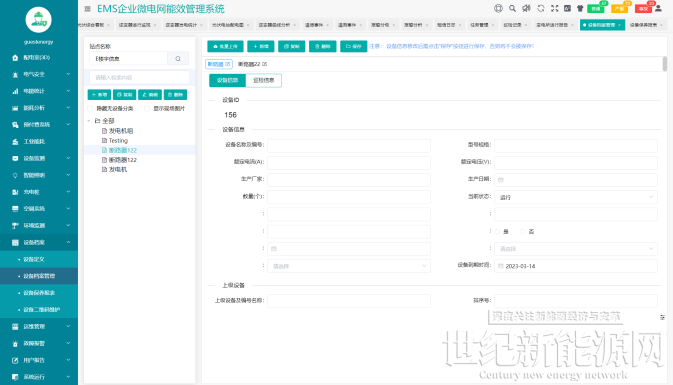Collapse the 全部 root node in the device tree

pos(89,121)
